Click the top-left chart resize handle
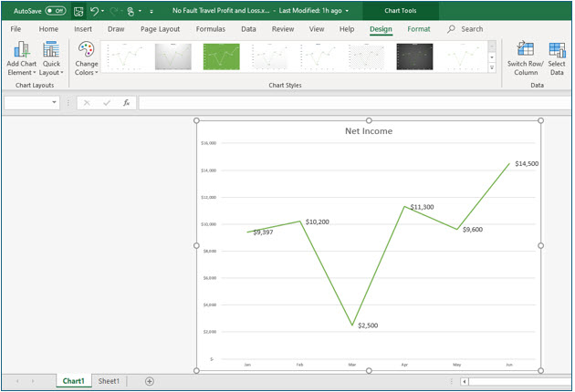The image size is (575, 392). point(196,120)
